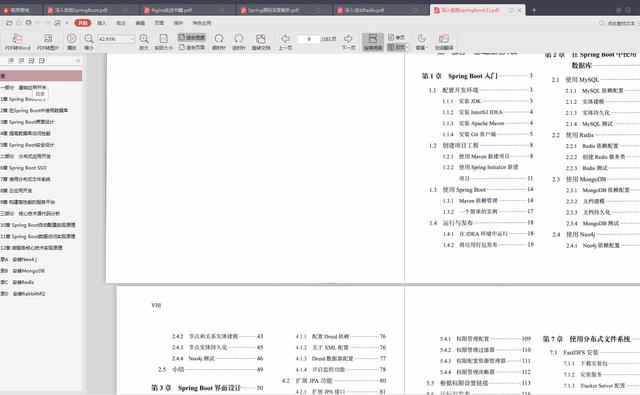
Task: Select the 插入 ribbon tab
Action: [102, 23]
